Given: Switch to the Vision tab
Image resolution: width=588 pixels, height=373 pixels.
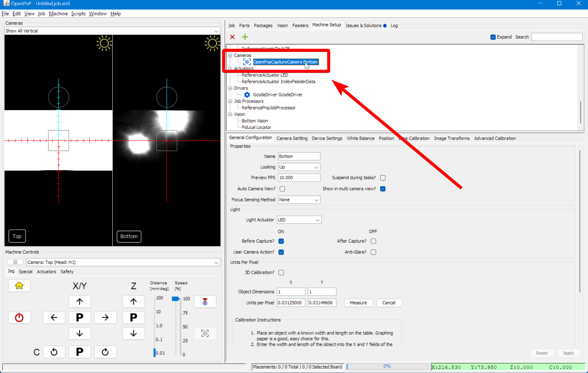Looking at the screenshot, I should tap(282, 25).
